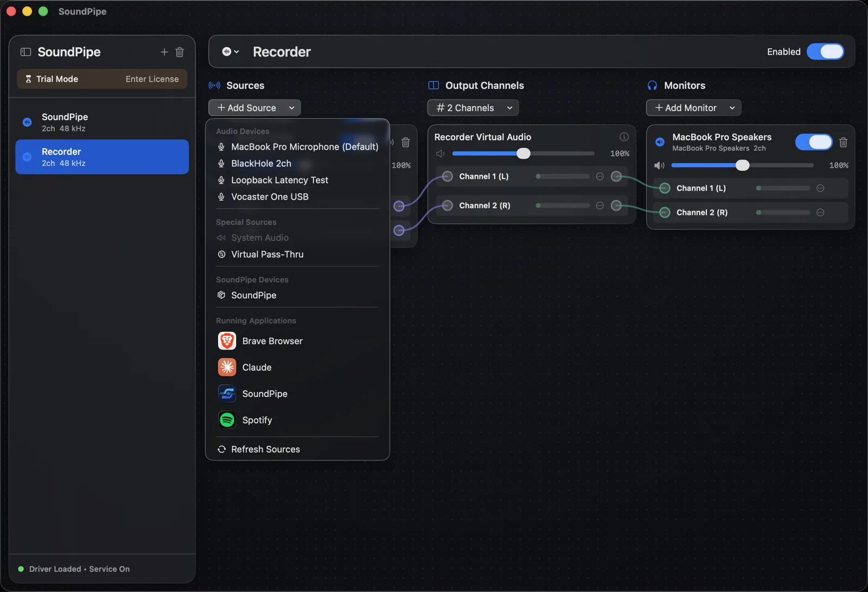Click Refresh Sources

(x=297, y=449)
